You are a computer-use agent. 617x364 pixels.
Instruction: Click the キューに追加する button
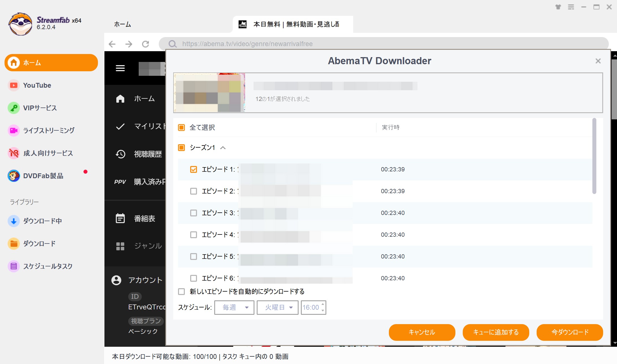[496, 332]
